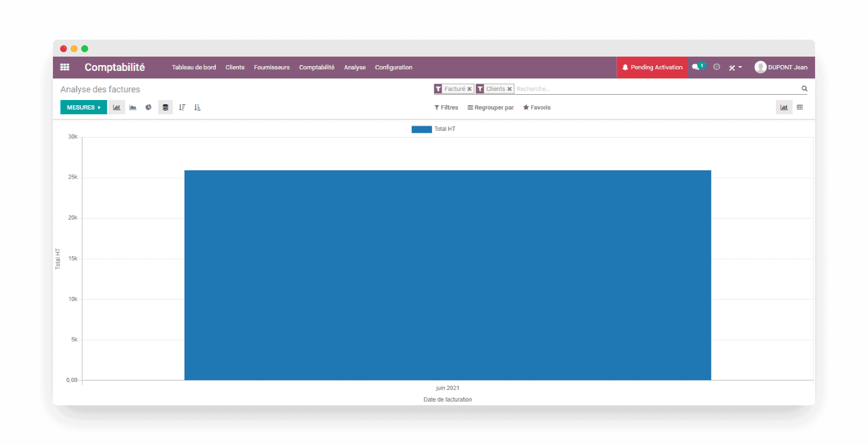Click the search magnifier icon
Viewport: 868px width, 445px height.
point(804,89)
